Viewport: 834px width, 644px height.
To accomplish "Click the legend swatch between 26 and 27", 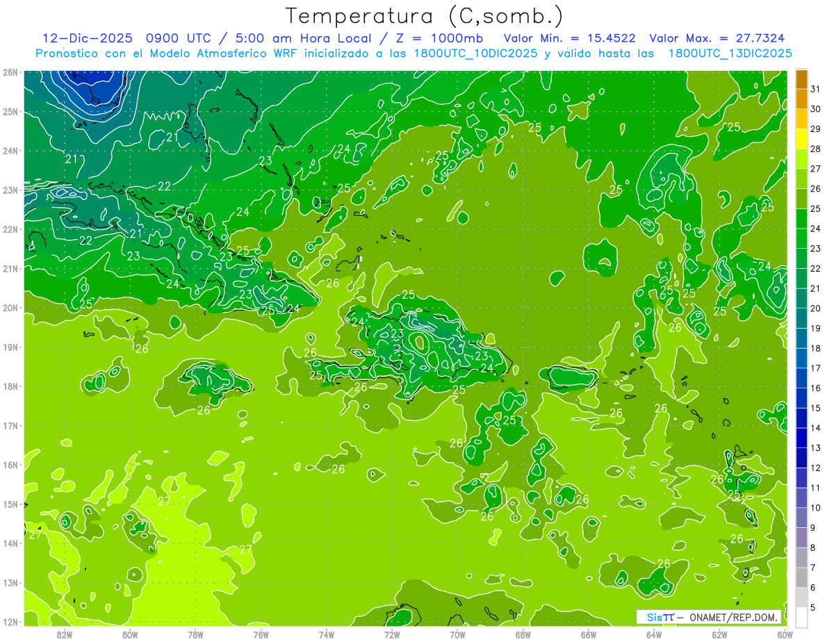I will [801, 179].
